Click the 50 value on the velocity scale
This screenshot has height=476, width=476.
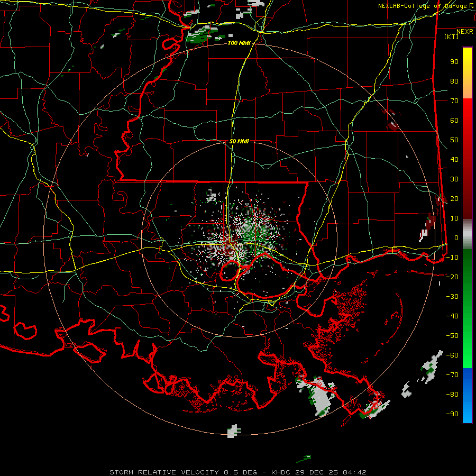[x=454, y=140]
